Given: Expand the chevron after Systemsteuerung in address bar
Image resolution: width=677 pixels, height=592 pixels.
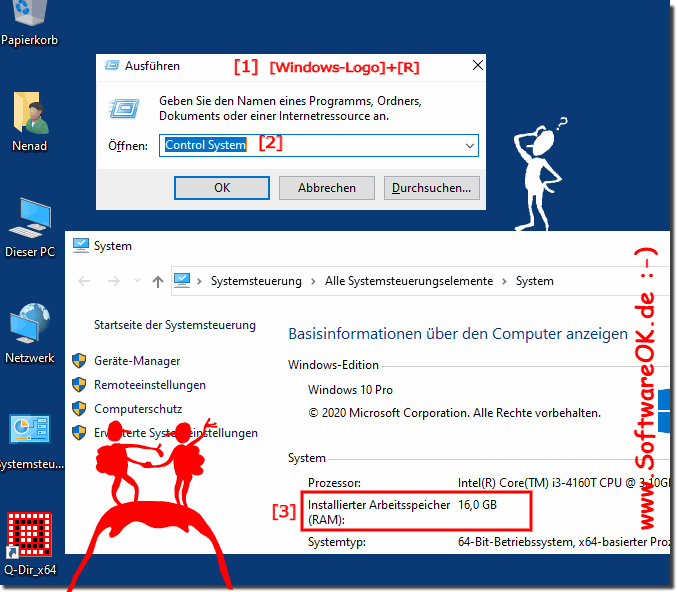Looking at the screenshot, I should [313, 282].
